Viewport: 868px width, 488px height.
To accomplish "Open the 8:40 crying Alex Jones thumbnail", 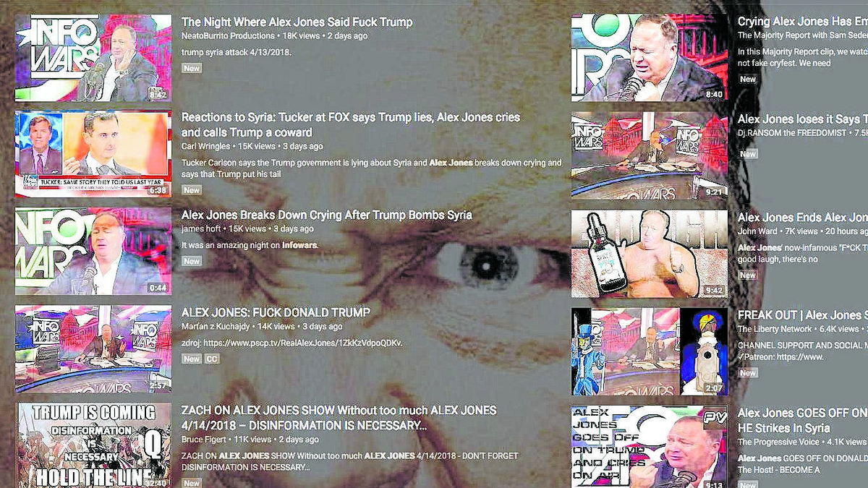I will [x=650, y=58].
